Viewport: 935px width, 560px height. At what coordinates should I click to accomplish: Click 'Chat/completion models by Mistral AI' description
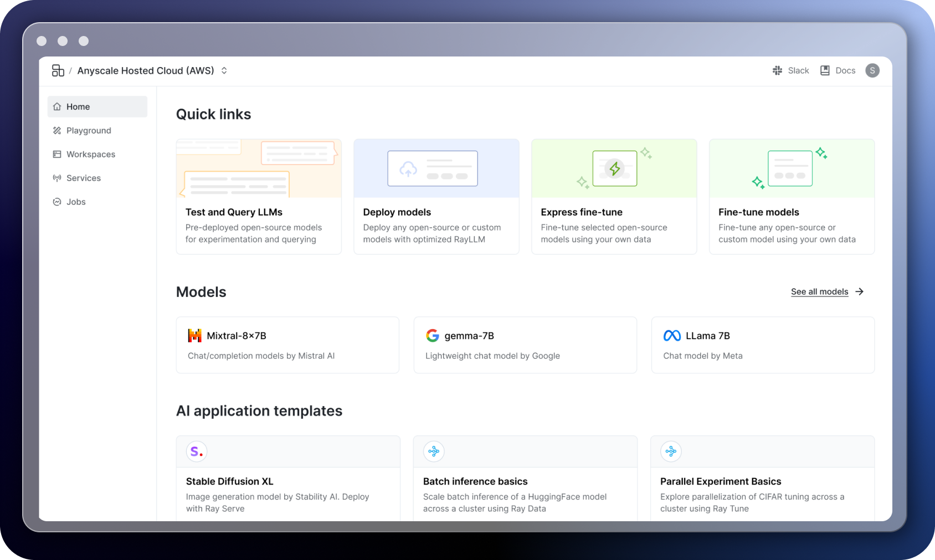[261, 356]
